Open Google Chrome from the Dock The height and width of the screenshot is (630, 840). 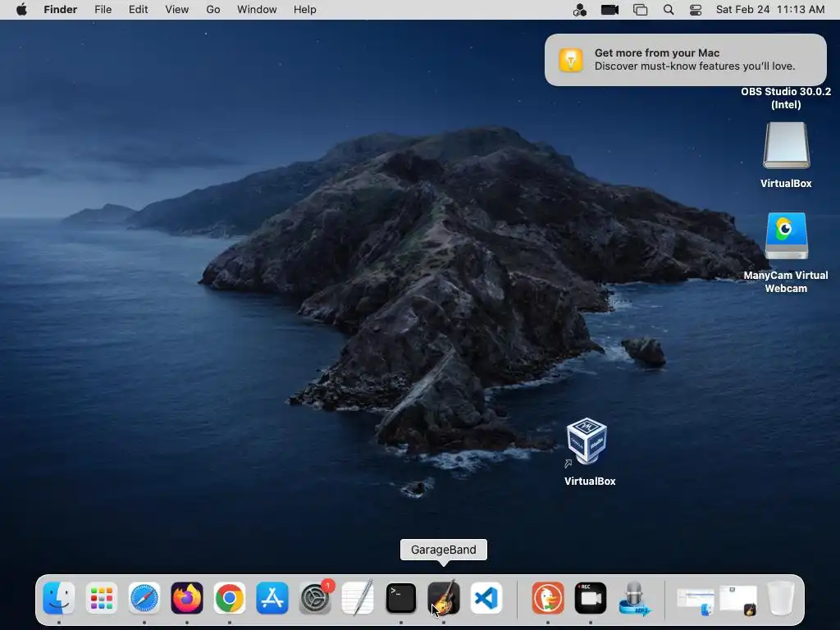(230, 598)
